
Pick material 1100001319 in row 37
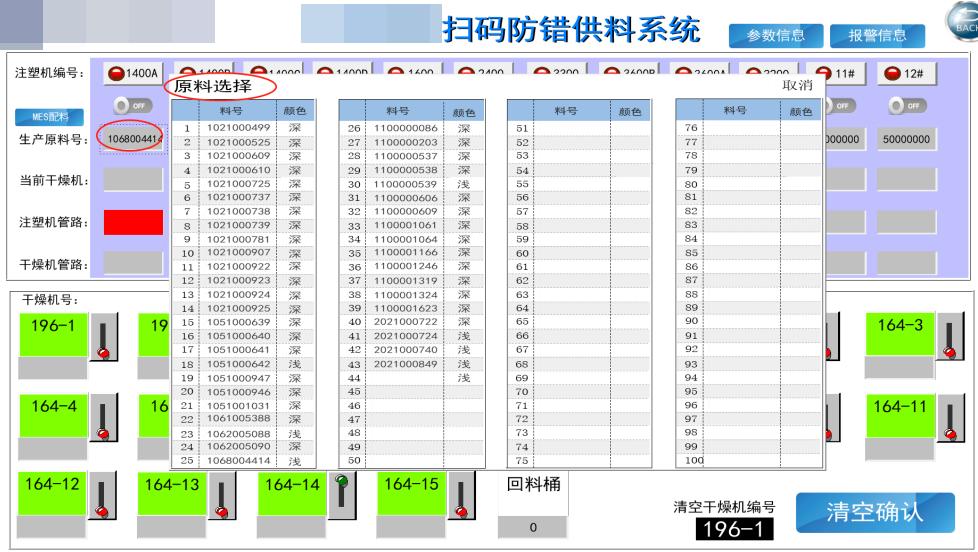[x=405, y=281]
